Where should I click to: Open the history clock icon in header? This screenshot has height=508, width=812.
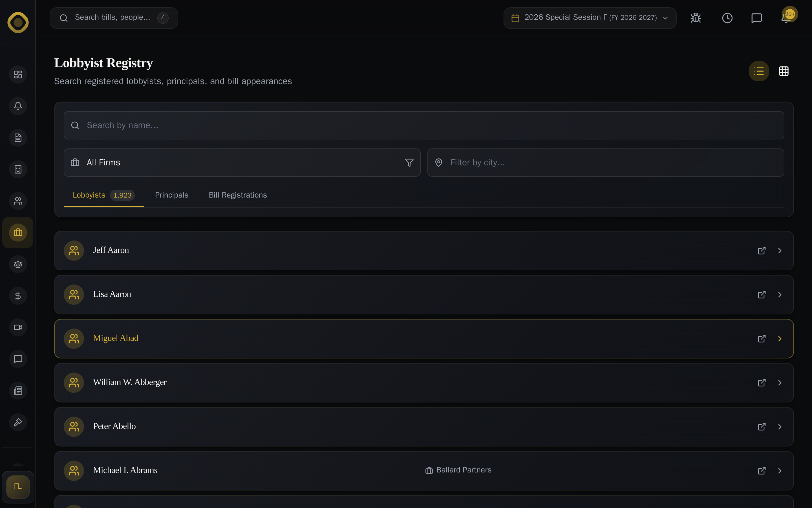(727, 18)
